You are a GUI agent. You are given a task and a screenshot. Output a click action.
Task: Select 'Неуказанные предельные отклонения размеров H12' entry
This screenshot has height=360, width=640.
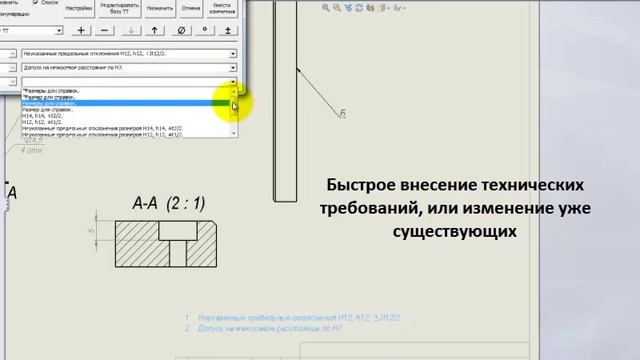pos(126,134)
